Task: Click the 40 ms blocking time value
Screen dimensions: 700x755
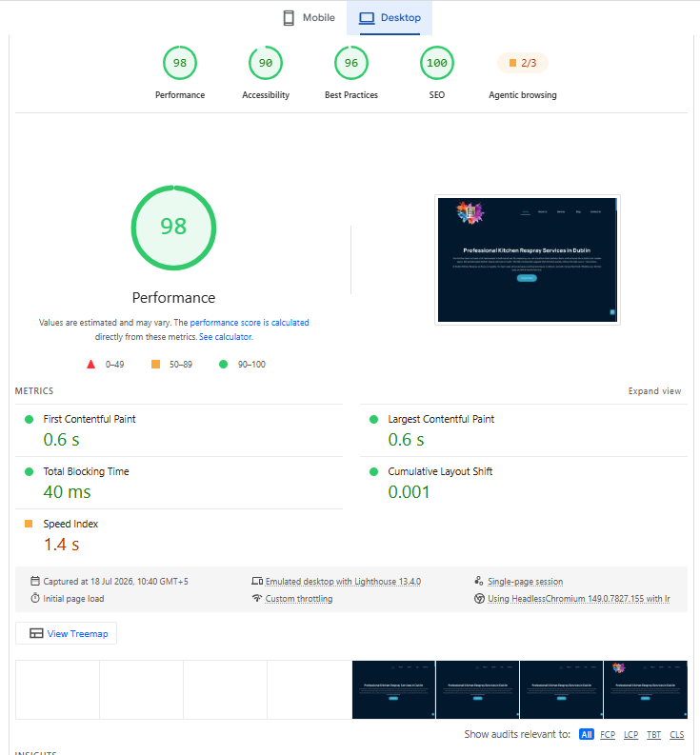Action: point(67,492)
